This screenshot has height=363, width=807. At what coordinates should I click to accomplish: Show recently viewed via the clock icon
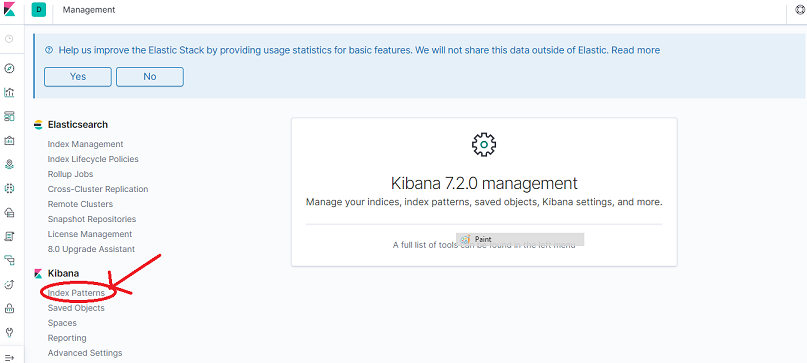tap(9, 39)
